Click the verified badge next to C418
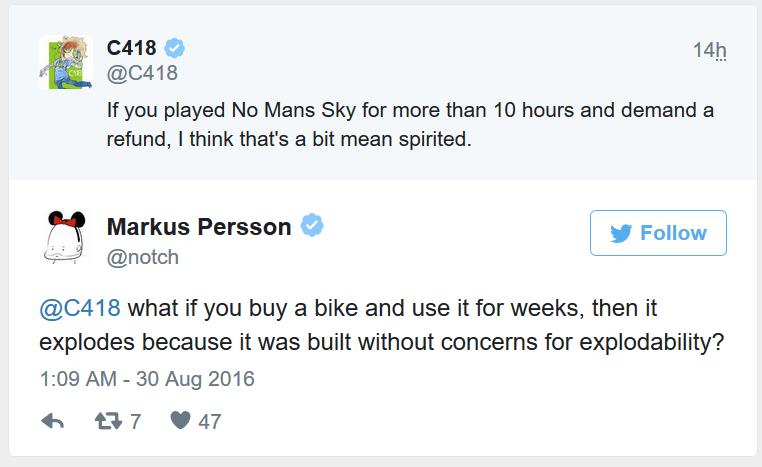The height and width of the screenshot is (467, 762). coord(175,48)
